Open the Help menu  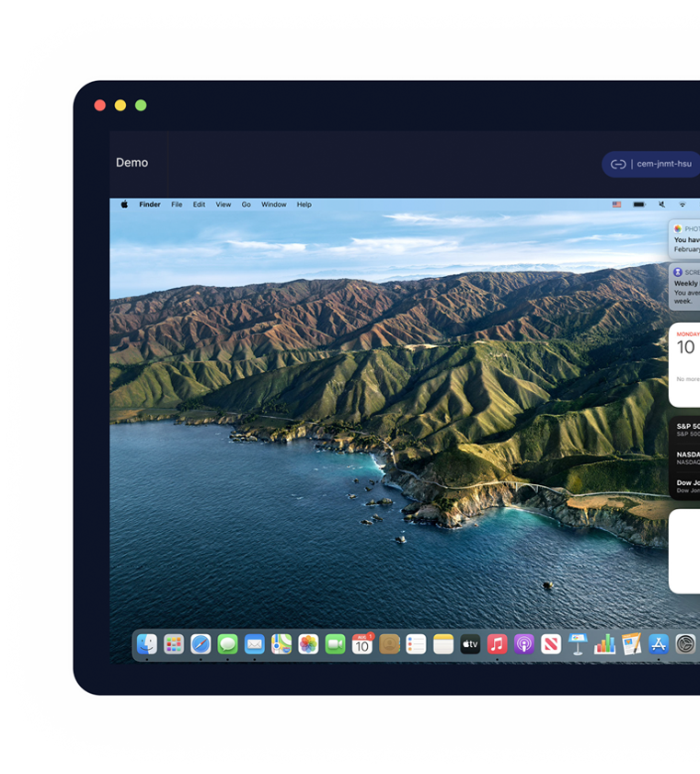pyautogui.click(x=304, y=204)
